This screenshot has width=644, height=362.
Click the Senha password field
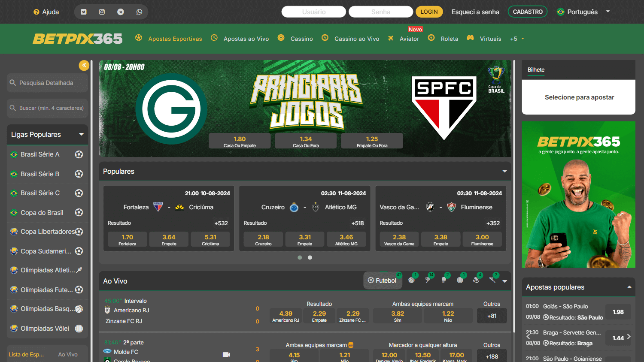pyautogui.click(x=381, y=12)
